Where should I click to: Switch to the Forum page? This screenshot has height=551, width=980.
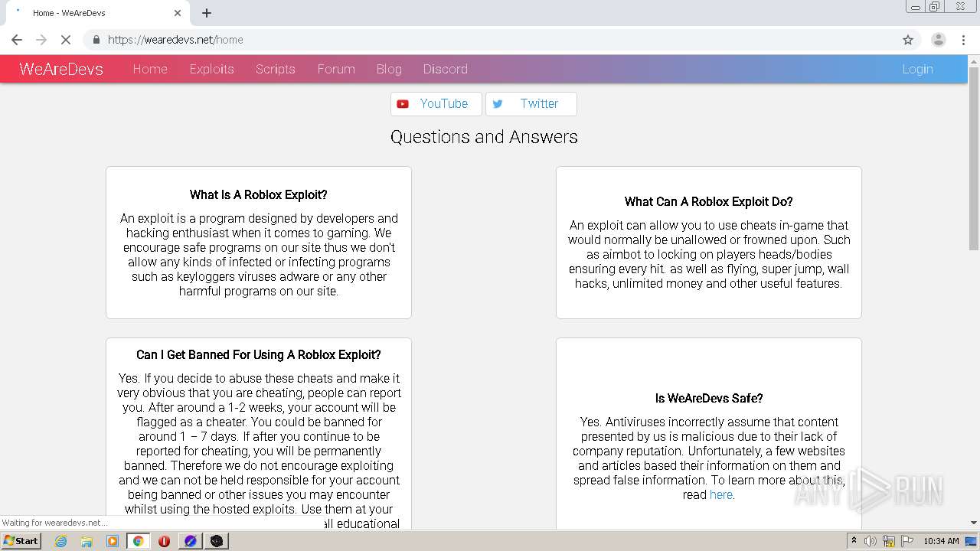(336, 69)
